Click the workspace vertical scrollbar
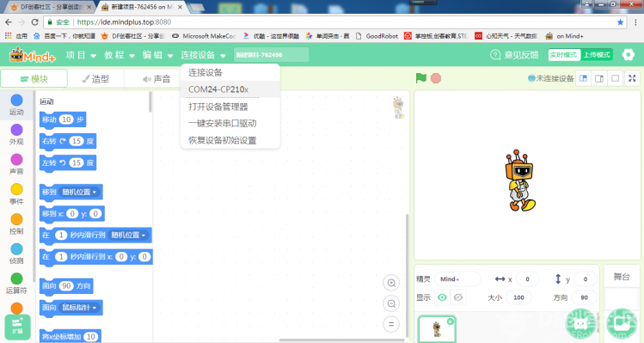 point(407,275)
